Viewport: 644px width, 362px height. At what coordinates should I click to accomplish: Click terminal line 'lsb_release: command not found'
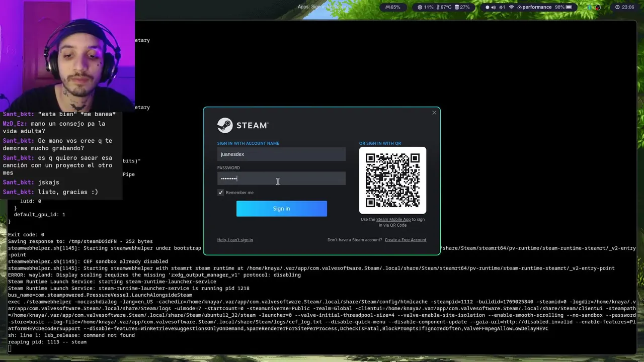coord(71,335)
